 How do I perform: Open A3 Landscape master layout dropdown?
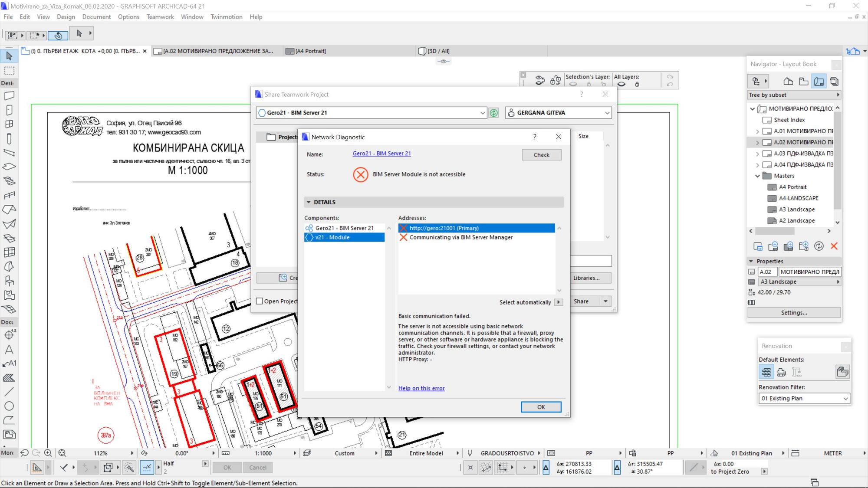click(799, 282)
